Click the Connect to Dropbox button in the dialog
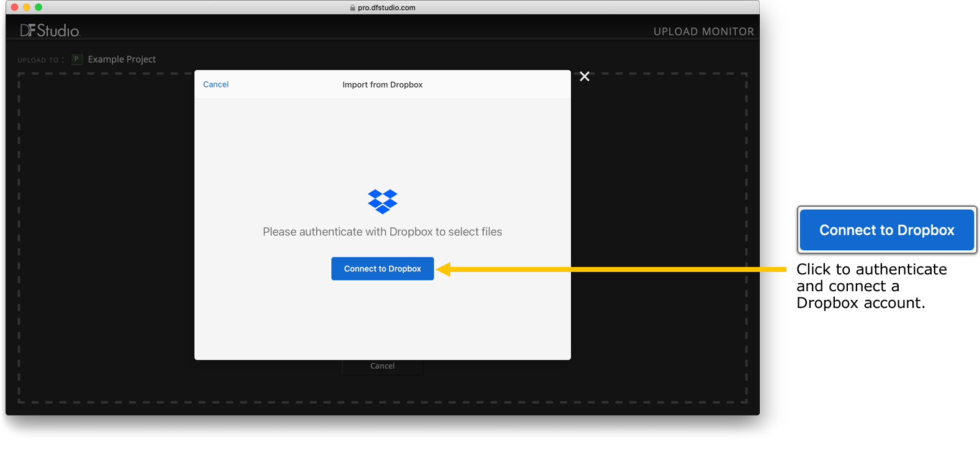This screenshot has height=457, width=980. tap(382, 269)
